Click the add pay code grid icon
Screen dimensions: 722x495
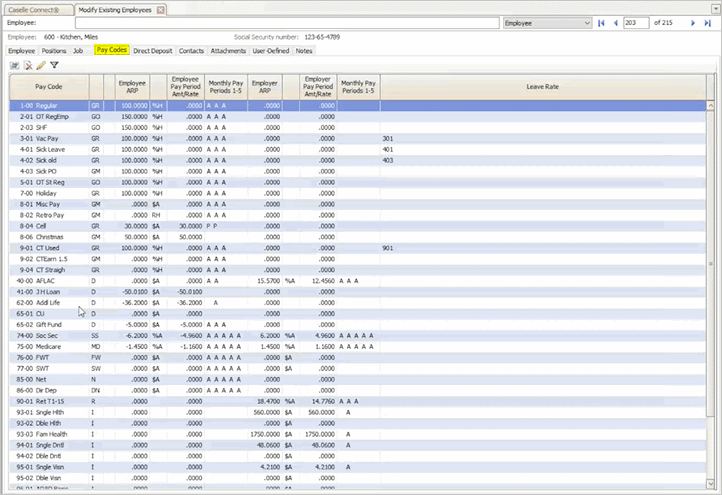[x=15, y=65]
